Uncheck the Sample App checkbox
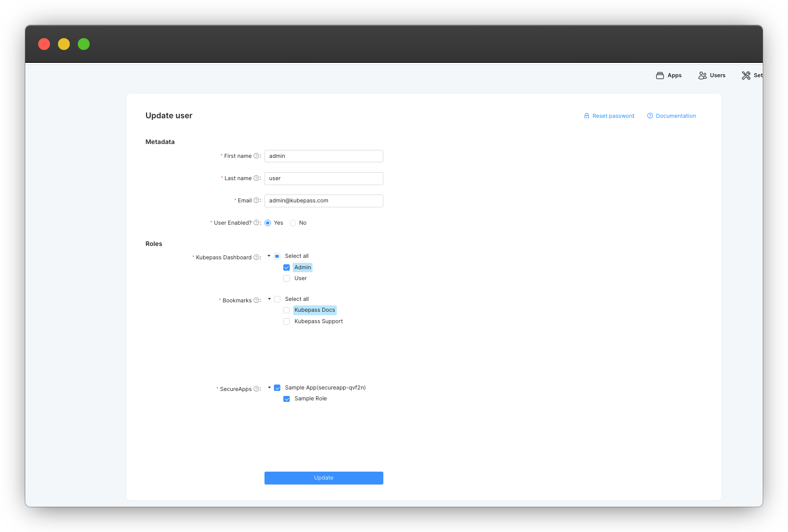 point(277,388)
